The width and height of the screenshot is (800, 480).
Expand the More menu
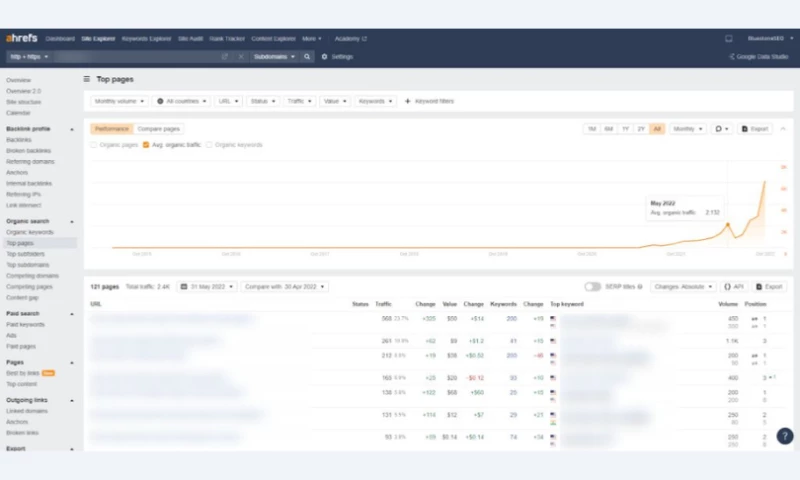[x=312, y=39]
